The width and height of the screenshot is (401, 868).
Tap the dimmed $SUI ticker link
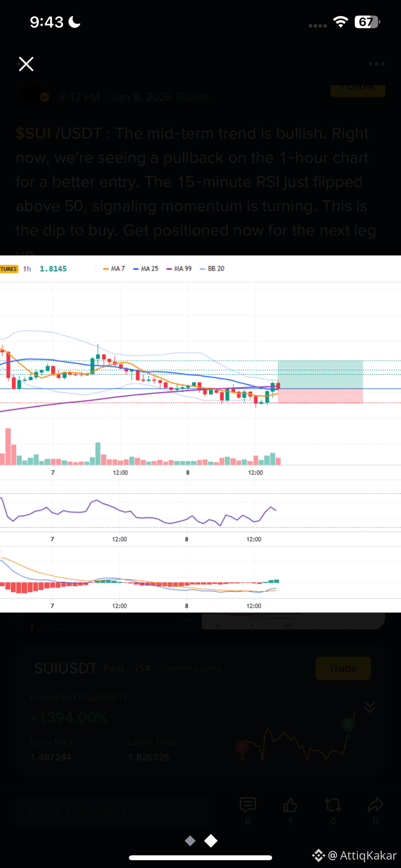(x=33, y=133)
